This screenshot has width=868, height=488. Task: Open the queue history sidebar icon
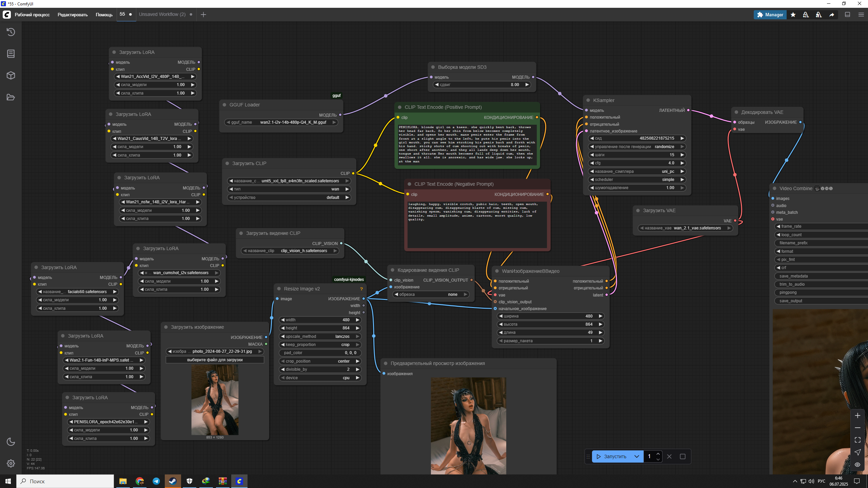(11, 32)
